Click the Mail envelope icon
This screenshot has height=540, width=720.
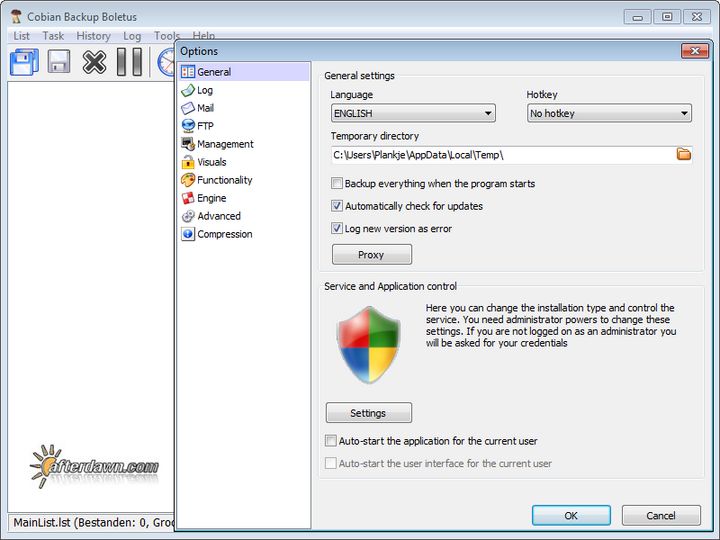[x=188, y=108]
